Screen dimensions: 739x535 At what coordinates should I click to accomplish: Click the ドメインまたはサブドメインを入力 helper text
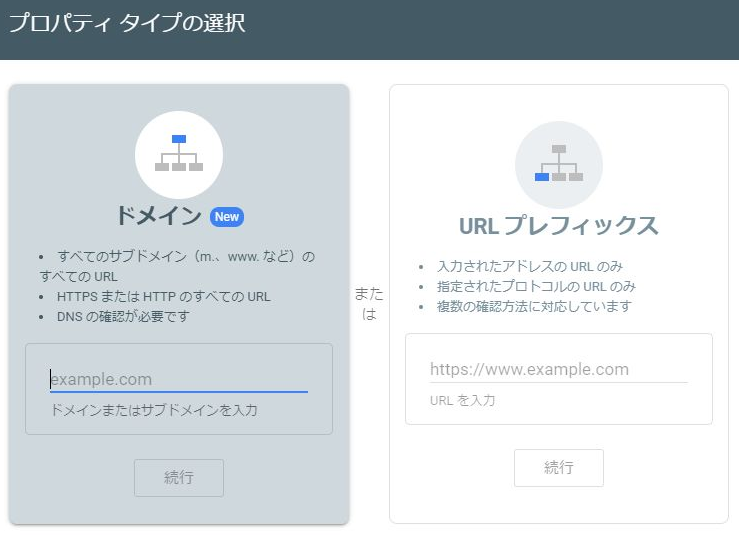click(x=154, y=410)
